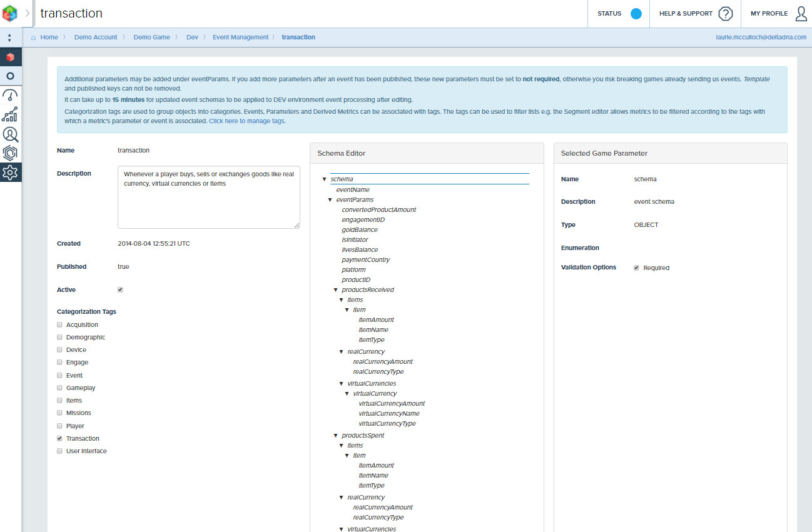812x532 pixels.
Task: Check the Acquisition tag
Action: 59,325
